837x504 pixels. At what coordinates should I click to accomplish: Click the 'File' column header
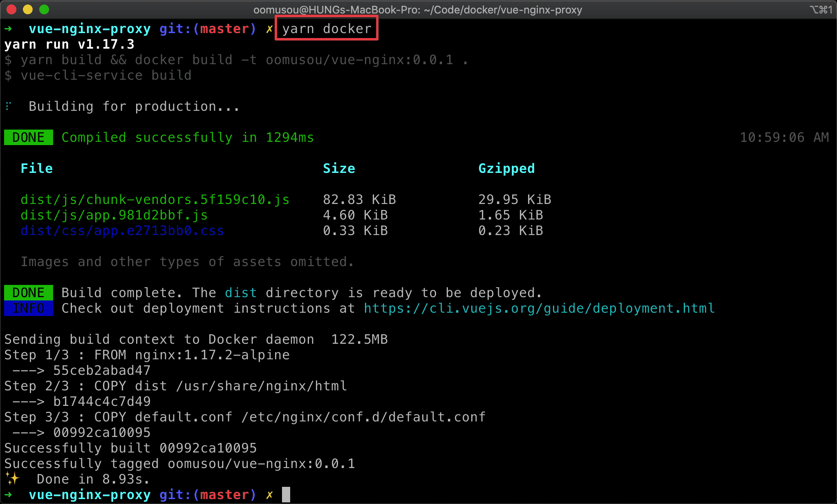click(x=37, y=168)
